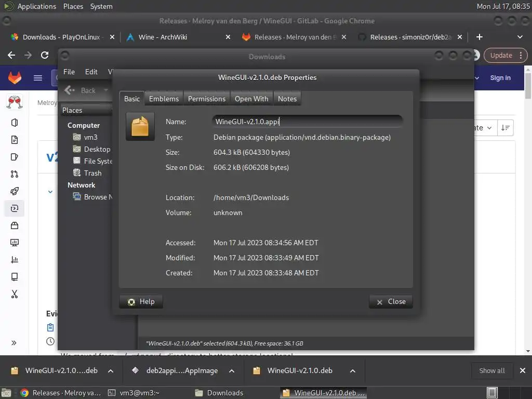Open the CI/CD rocket icon in the GitLab sidebar
Viewport: 532px width, 399px height.
pos(14,191)
